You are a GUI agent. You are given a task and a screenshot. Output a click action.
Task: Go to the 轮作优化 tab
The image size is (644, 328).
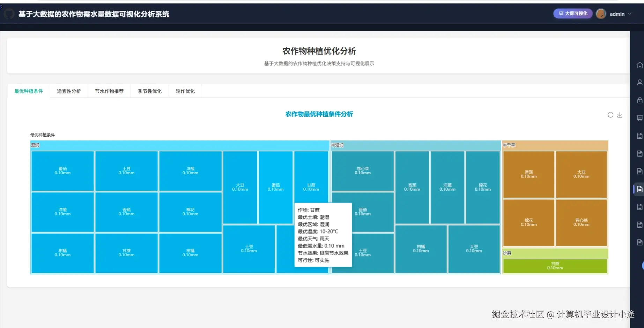pyautogui.click(x=185, y=91)
